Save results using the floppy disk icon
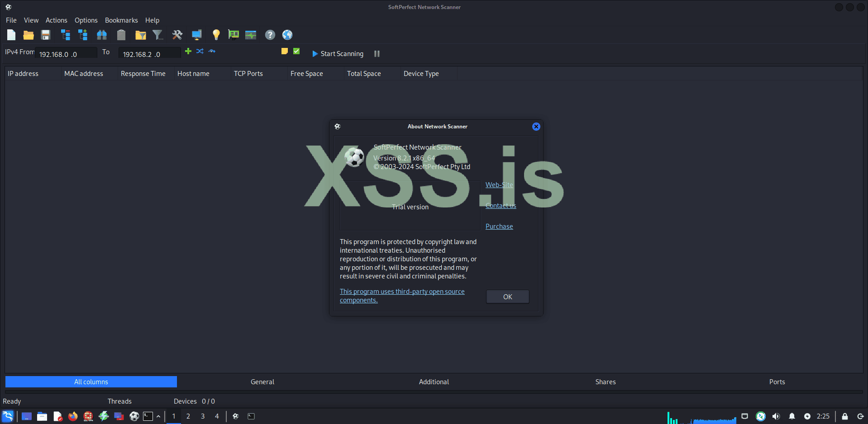The width and height of the screenshot is (868, 424). coord(46,35)
